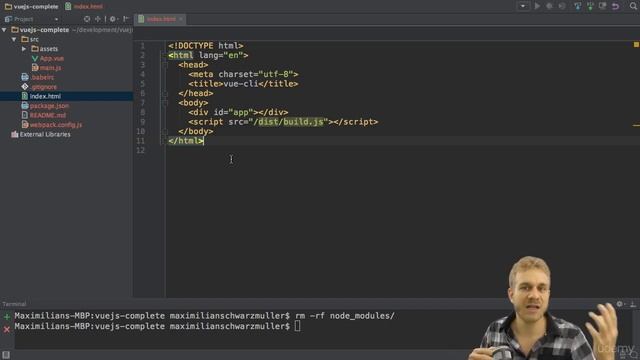Click the Terminal panel title
This screenshot has width=640, height=360.
[x=14, y=304]
